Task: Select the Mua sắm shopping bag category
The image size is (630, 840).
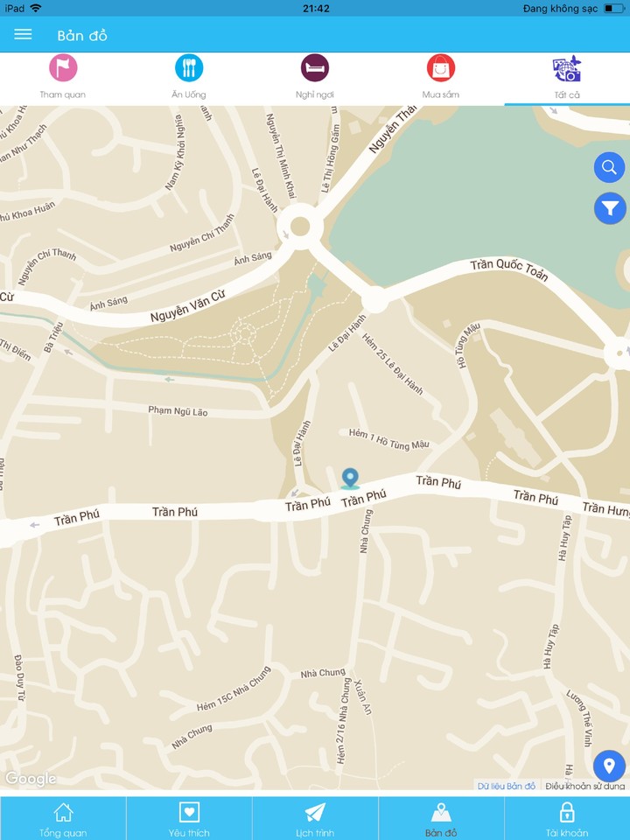Action: pos(440,77)
